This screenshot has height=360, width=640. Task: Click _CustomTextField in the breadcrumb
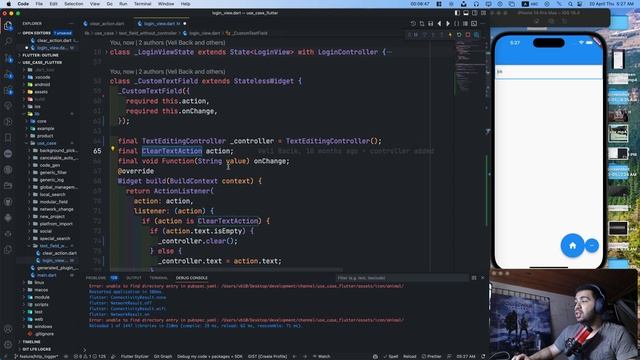click(247, 33)
